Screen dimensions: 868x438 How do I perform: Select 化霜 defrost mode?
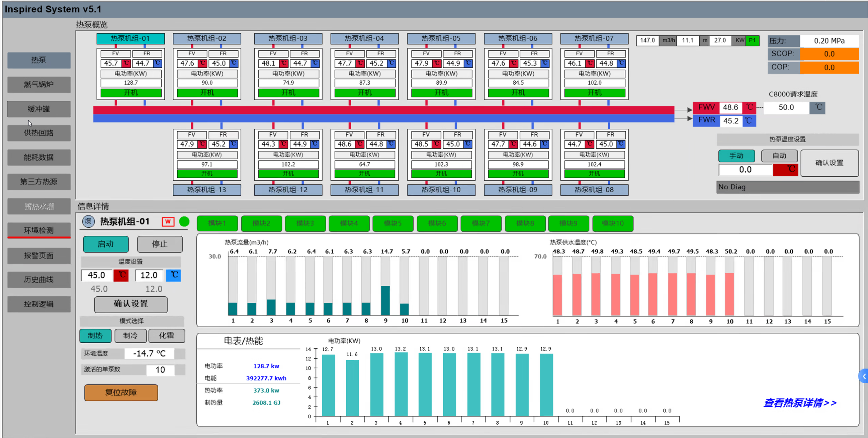pyautogui.click(x=166, y=336)
